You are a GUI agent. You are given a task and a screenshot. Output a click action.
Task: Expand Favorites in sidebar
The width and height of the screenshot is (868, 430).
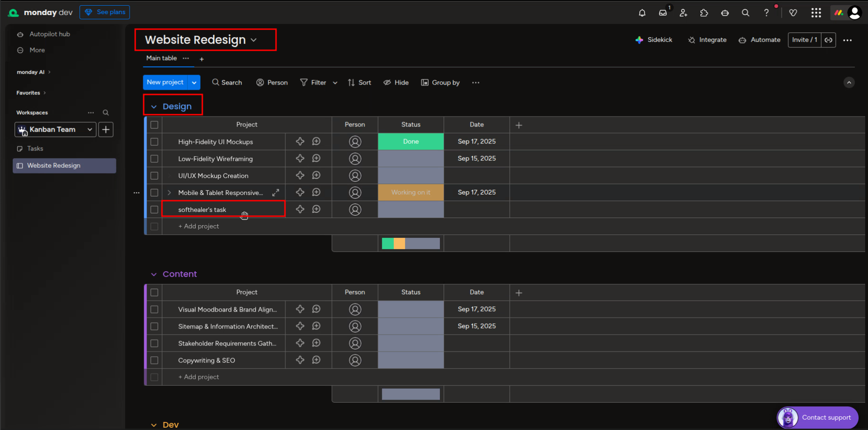click(x=31, y=93)
